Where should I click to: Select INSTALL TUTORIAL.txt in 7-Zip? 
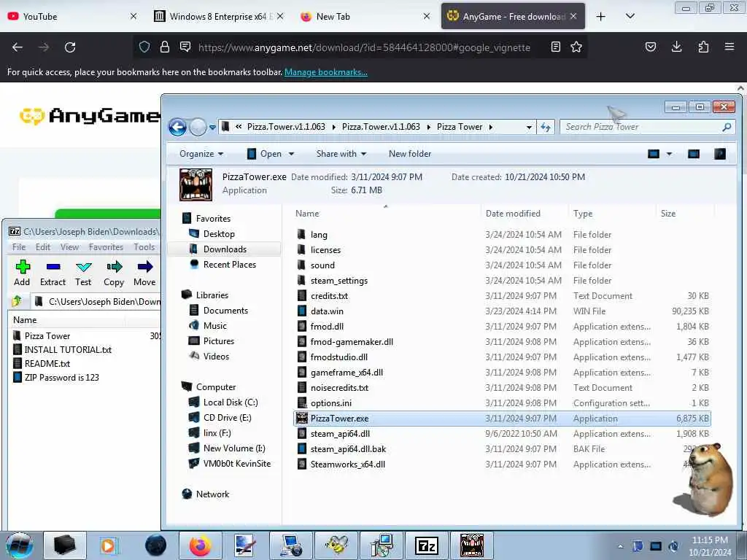(68, 350)
